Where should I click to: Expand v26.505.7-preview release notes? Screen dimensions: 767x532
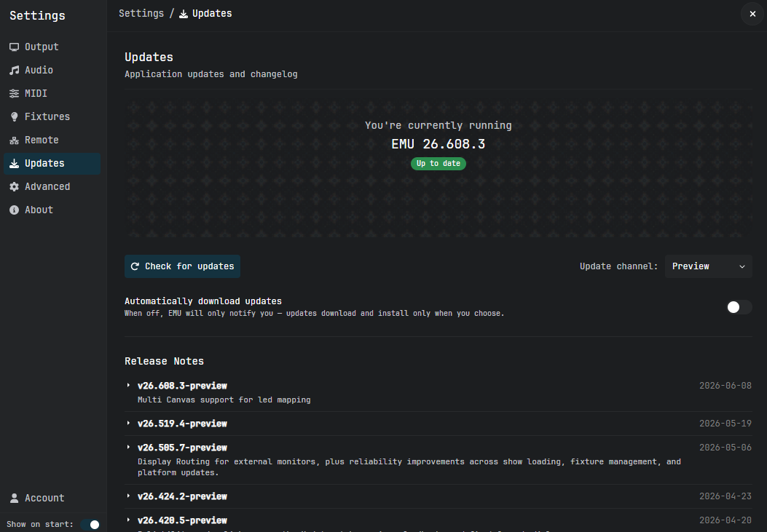[129, 447]
